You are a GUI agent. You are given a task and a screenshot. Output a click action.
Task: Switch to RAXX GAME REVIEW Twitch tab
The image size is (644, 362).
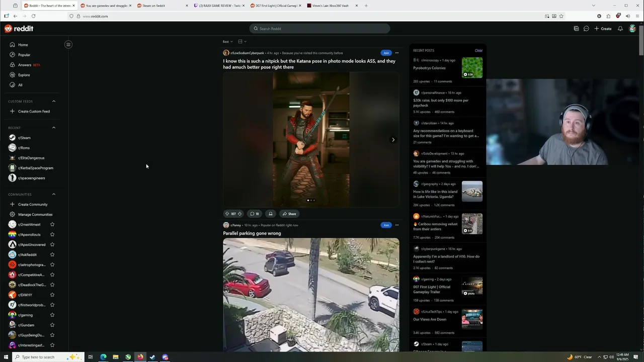tap(219, 6)
